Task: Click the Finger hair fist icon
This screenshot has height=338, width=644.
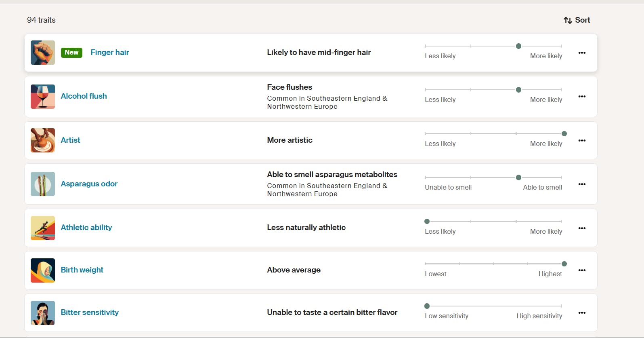Action: [43, 53]
